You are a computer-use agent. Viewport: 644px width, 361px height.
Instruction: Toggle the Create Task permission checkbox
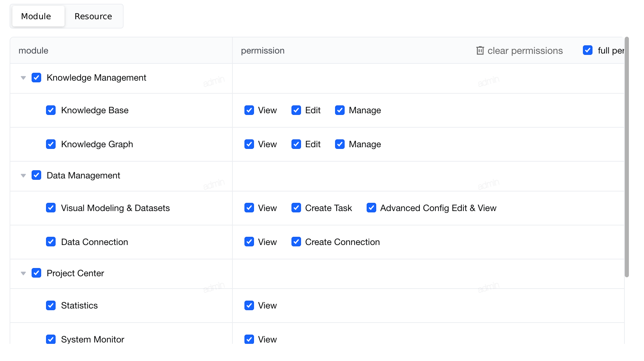296,208
